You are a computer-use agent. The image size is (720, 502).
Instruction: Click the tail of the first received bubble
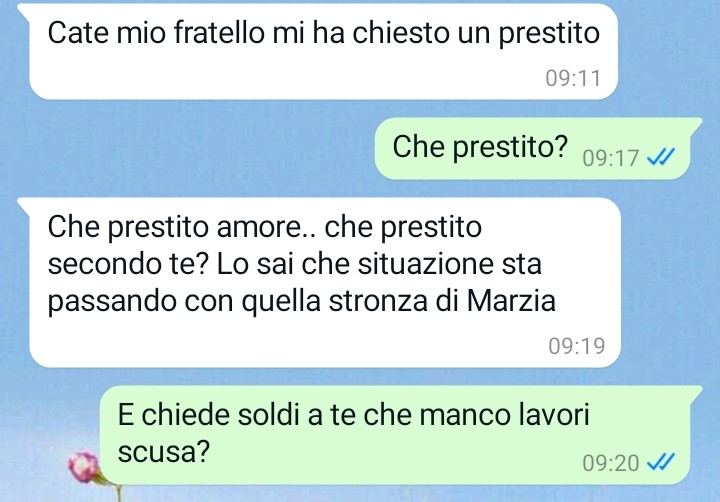[25, 10]
